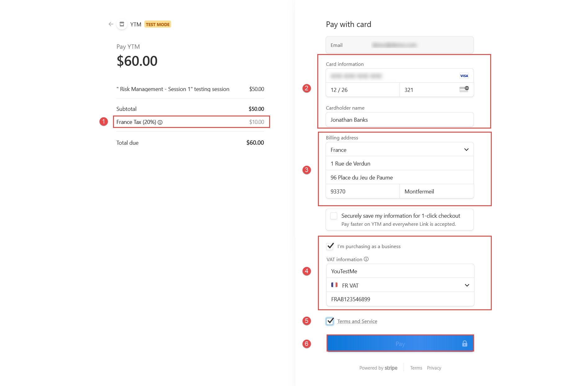Open the Terms footer link
588x386 pixels.
coord(416,368)
